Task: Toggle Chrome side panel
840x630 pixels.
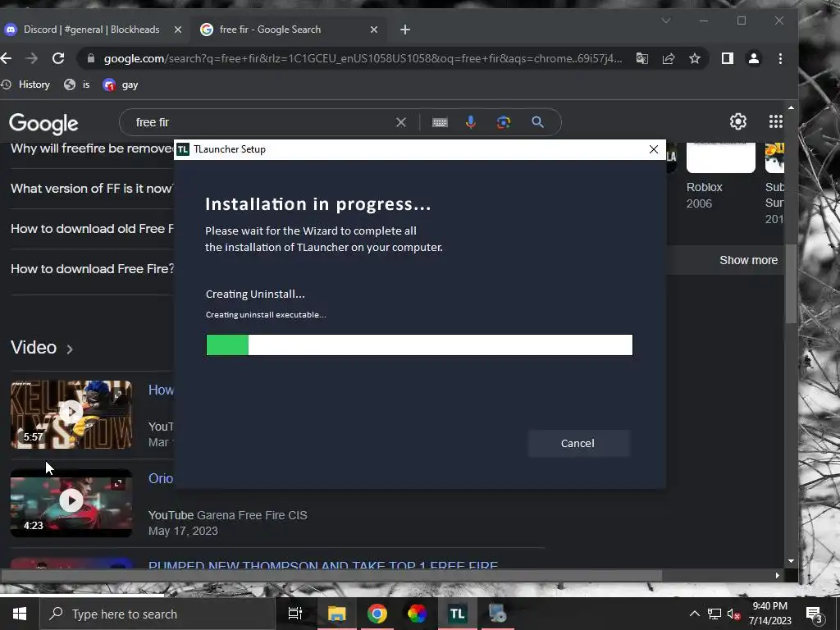Action: (727, 58)
